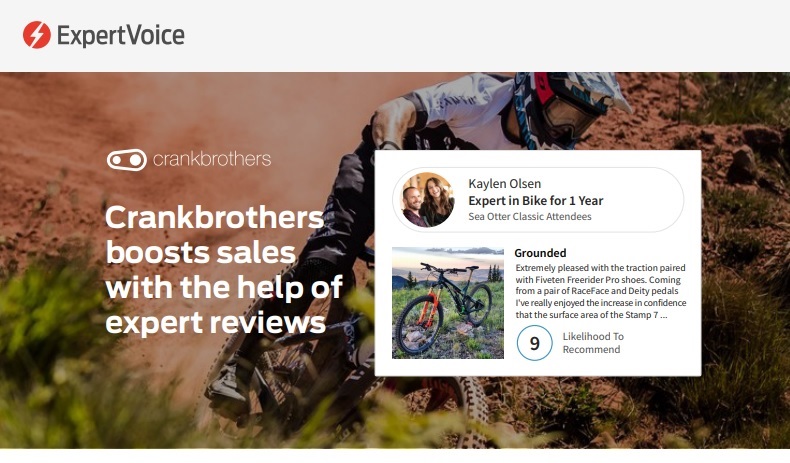Click the crankbrothers pedal logo icon
The width and height of the screenshot is (790, 463).
[126, 160]
